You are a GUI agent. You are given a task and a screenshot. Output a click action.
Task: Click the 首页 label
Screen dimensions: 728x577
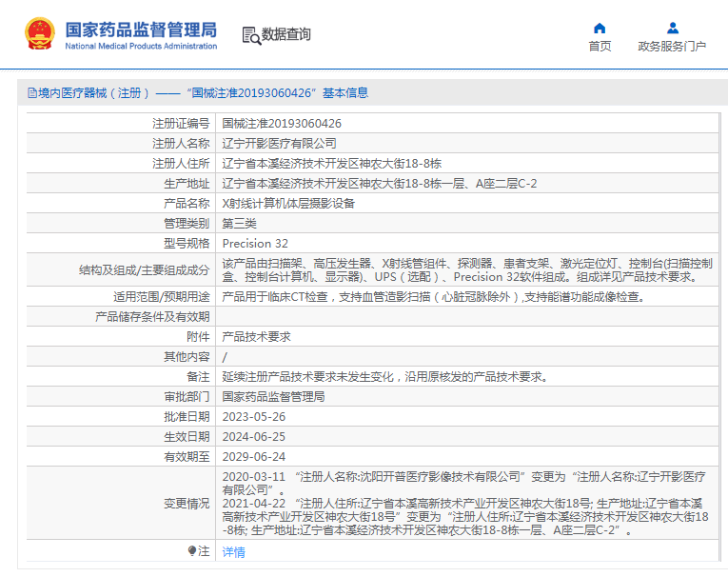tap(600, 47)
